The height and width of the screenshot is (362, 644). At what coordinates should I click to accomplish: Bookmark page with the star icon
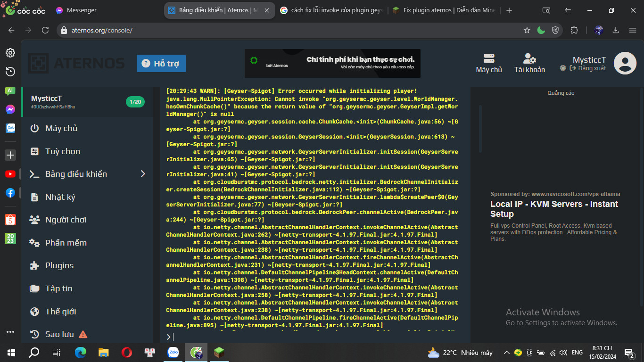pyautogui.click(x=527, y=30)
